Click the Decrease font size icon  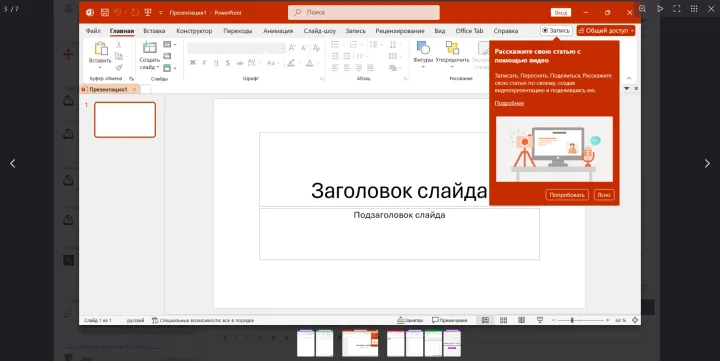pos(304,48)
